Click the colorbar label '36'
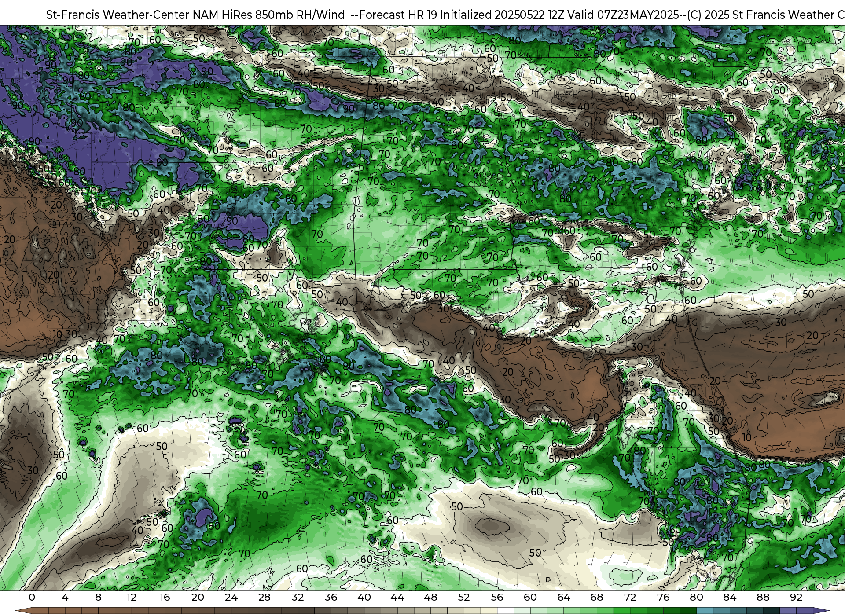 pyautogui.click(x=331, y=597)
